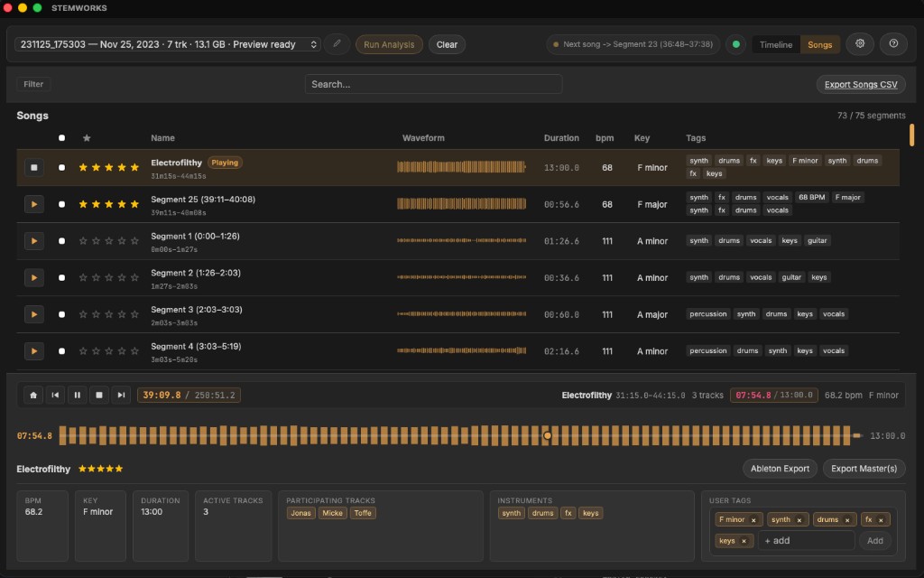Viewport: 924px width, 578px height.
Task: Click Electrofilthy waveform in songs list
Action: pos(461,167)
